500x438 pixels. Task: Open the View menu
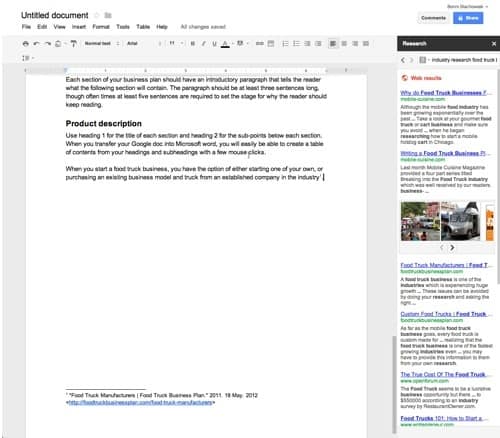59,27
